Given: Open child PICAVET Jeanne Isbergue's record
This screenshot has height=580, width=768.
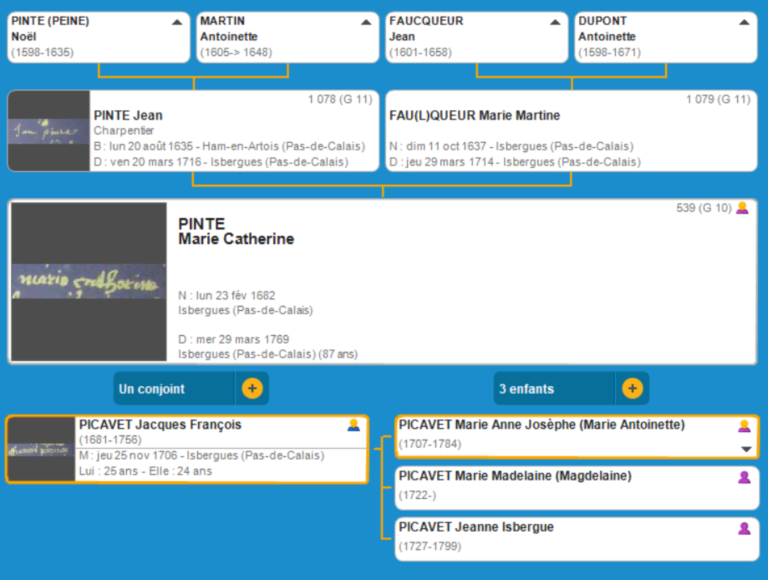Looking at the screenshot, I should coord(476,527).
